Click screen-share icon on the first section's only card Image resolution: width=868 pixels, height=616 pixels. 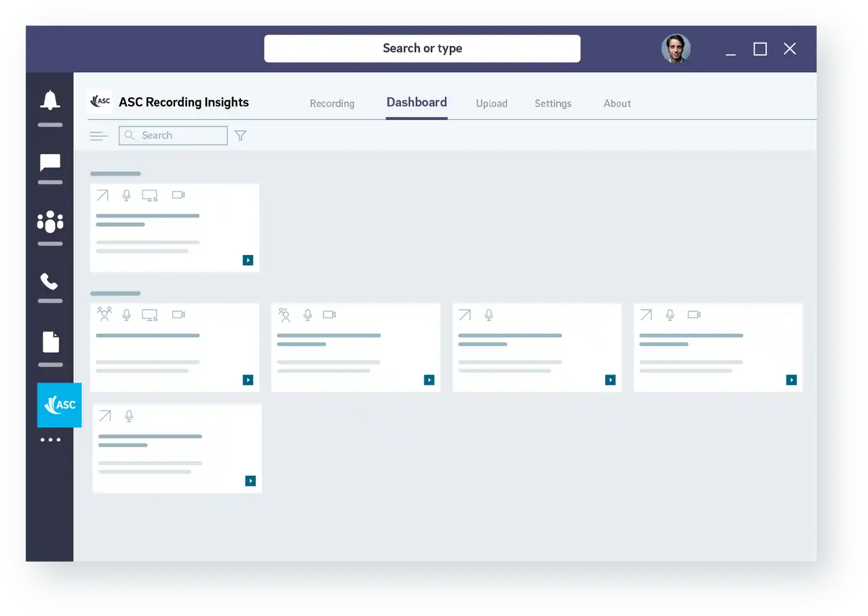click(x=150, y=195)
